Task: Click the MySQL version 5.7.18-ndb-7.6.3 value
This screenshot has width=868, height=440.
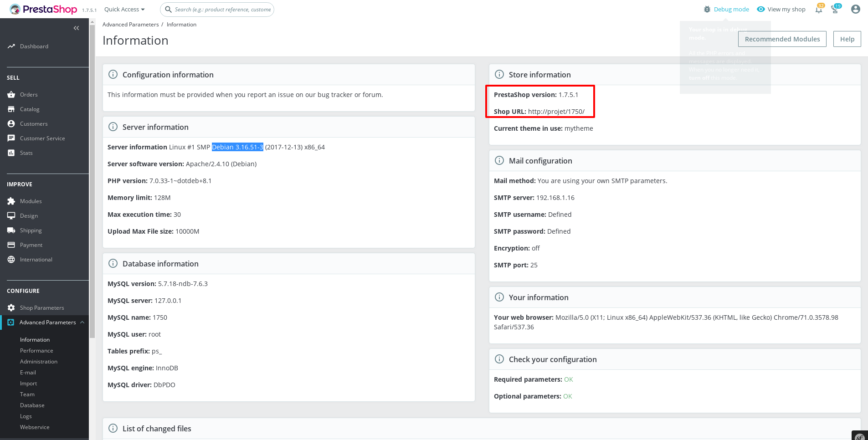Action: [183, 284]
